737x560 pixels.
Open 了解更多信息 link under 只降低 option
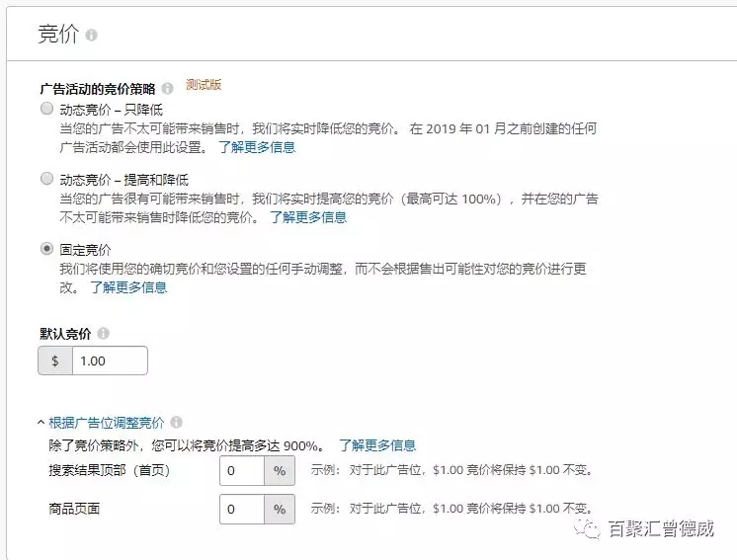pos(257,147)
